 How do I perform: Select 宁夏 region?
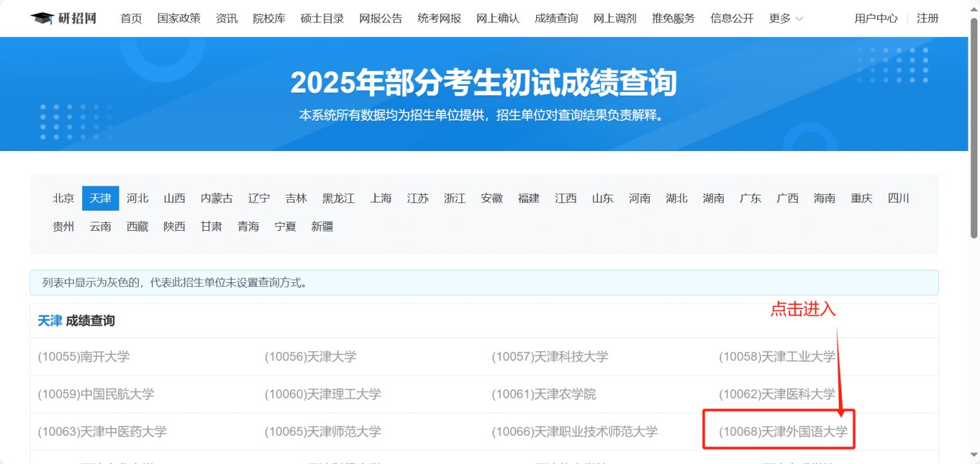pos(285,227)
